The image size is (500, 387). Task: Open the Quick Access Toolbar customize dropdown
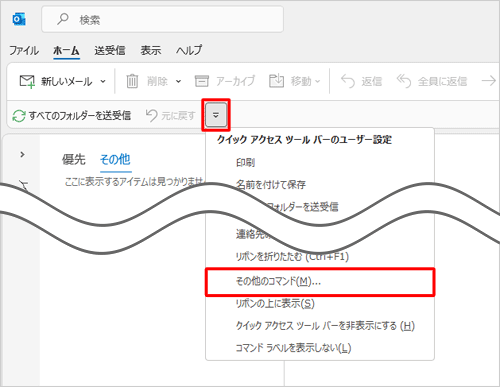point(216,115)
